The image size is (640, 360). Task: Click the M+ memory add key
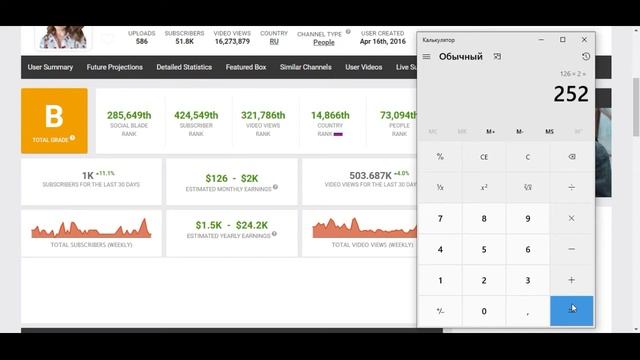click(490, 131)
